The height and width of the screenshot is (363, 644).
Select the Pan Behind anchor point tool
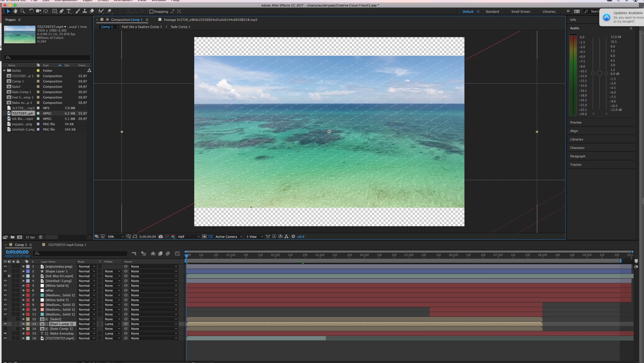46,11
